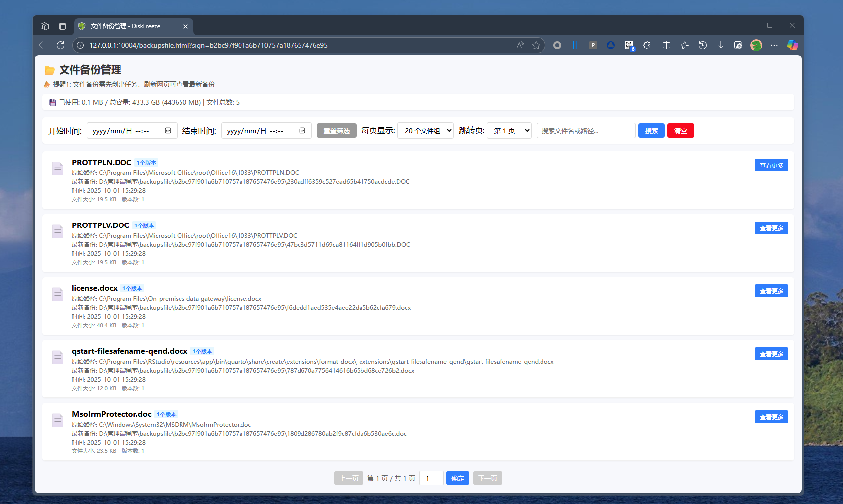Viewport: 843px width, 504px height.
Task: Click the qstart-filesafename-qend.docx file name
Action: click(x=130, y=351)
